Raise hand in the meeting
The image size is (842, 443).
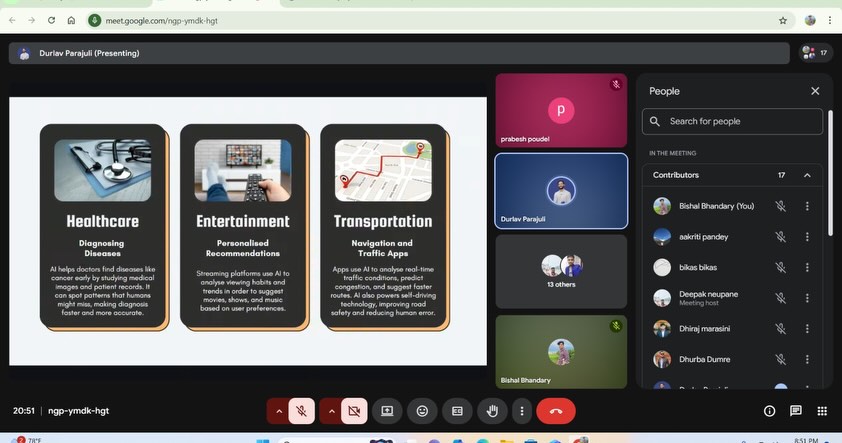[492, 411]
